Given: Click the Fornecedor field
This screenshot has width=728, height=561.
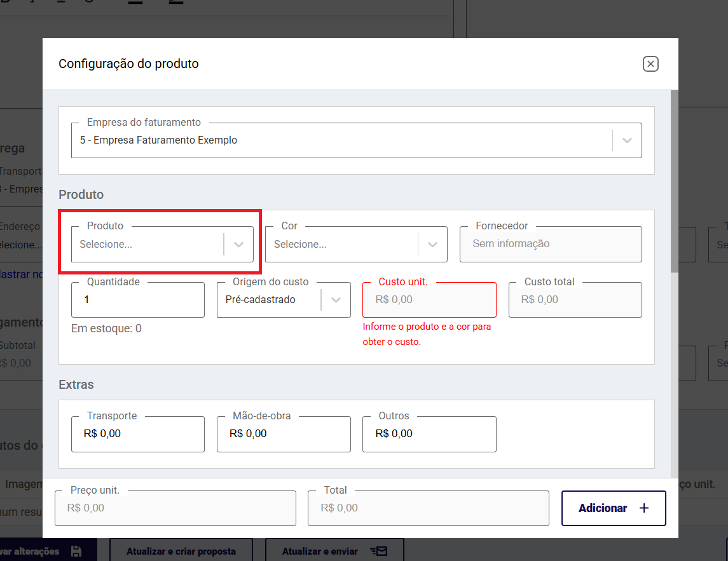Looking at the screenshot, I should tap(551, 244).
